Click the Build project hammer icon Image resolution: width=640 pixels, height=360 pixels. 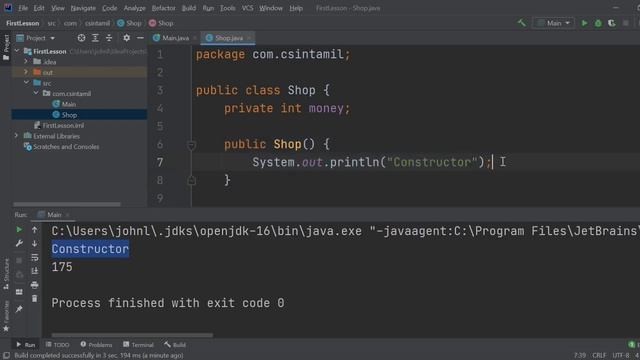[522, 23]
